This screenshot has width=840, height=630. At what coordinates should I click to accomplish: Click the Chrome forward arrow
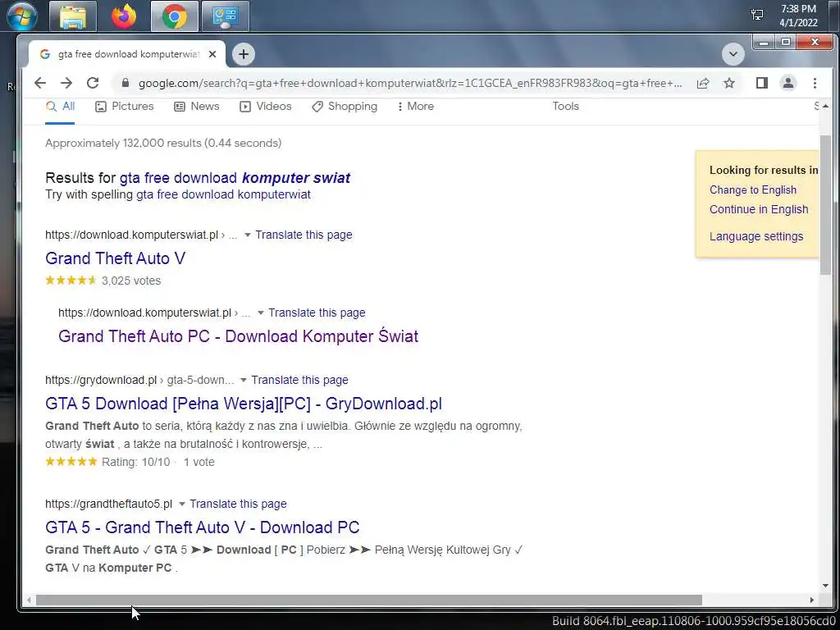click(66, 83)
